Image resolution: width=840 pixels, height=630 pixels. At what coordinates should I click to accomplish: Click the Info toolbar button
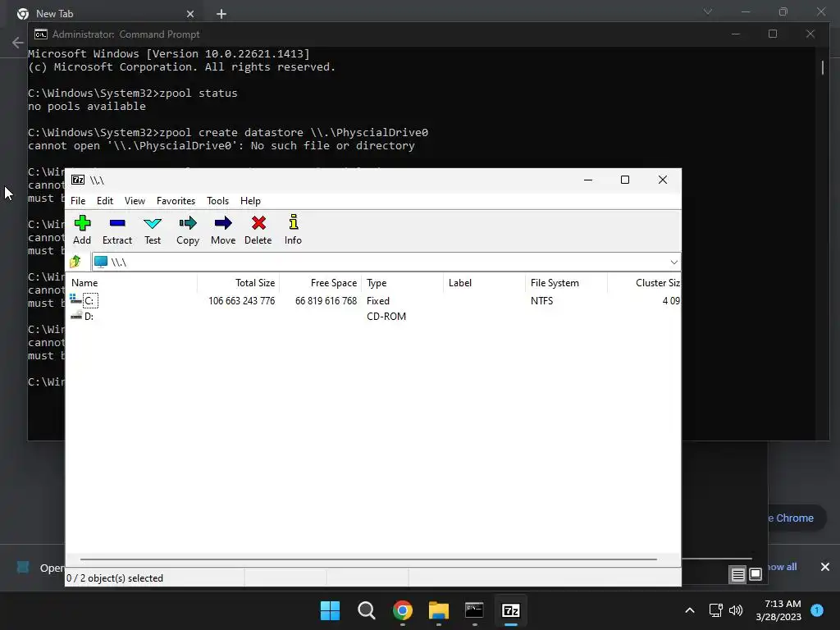click(x=293, y=231)
